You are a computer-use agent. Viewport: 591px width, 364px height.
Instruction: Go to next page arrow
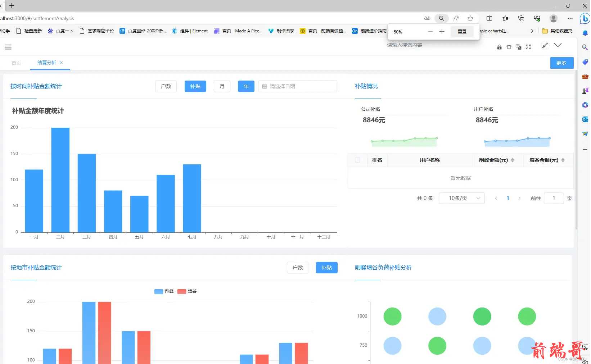[x=519, y=198]
